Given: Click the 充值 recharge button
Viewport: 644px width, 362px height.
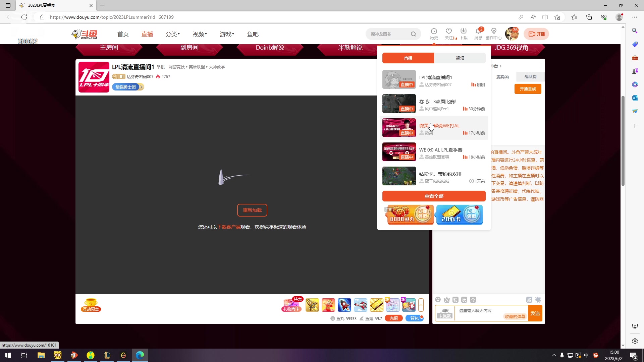Looking at the screenshot, I should (394, 318).
